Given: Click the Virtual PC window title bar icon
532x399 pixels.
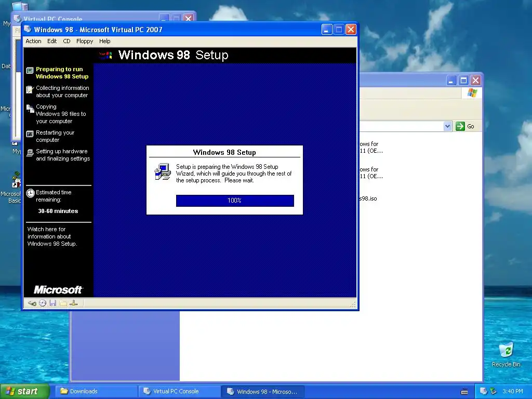Looking at the screenshot, I should 28,30.
